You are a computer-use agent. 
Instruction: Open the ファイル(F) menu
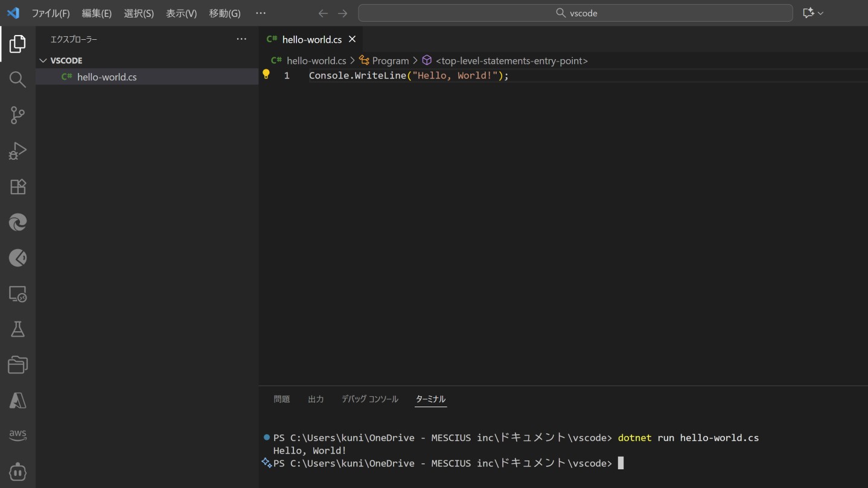click(51, 13)
